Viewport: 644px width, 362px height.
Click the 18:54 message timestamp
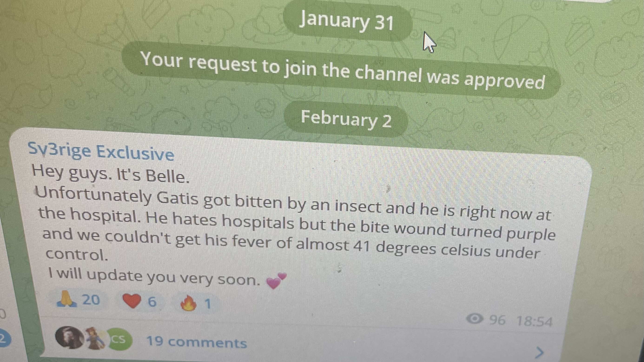pos(534,321)
